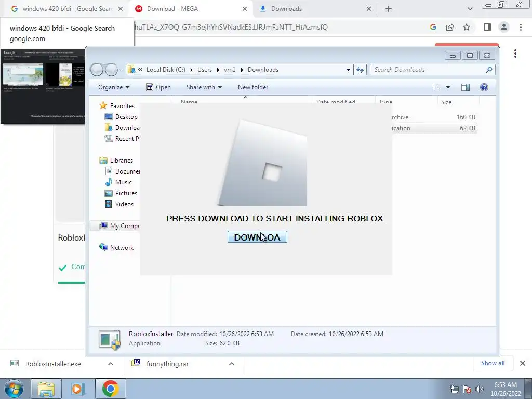
Task: Open the Chrome profile avatar
Action: (504, 27)
